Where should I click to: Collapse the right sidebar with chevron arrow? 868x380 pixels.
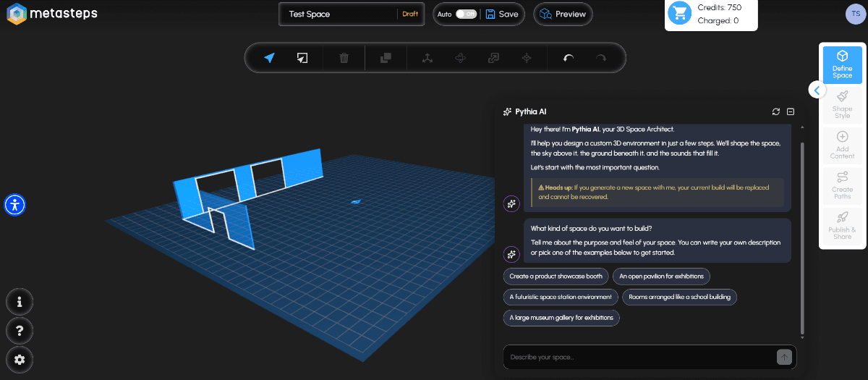817,90
